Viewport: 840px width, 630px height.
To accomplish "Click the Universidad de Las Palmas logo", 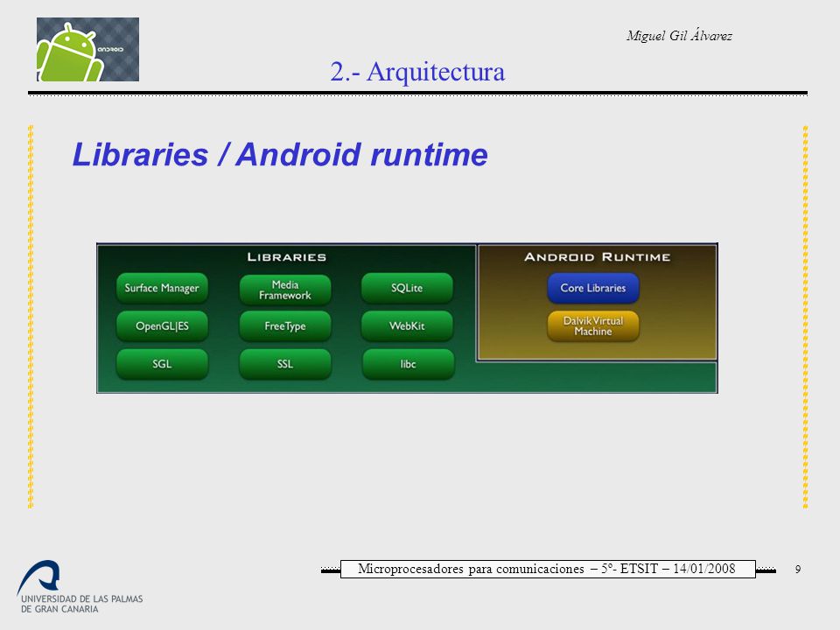I will [x=80, y=587].
